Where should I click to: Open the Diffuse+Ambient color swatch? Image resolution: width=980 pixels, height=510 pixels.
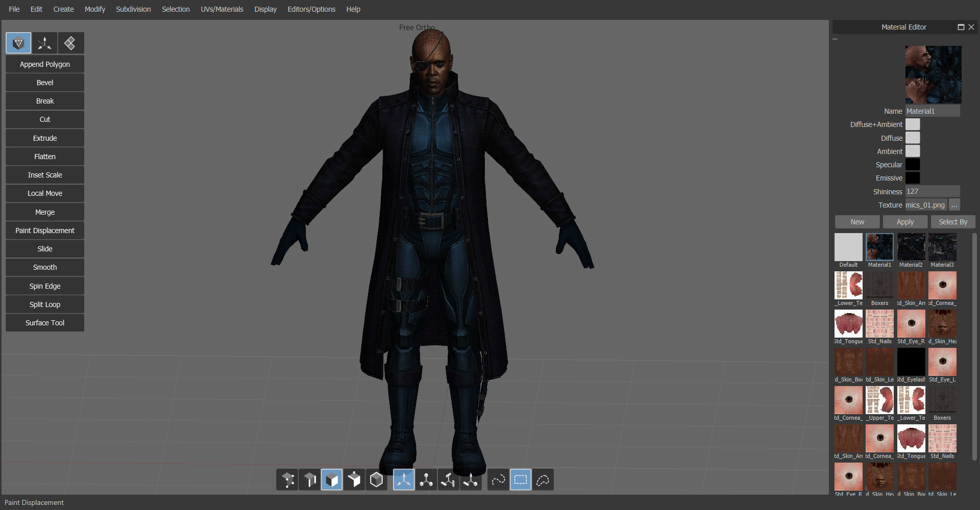click(913, 124)
